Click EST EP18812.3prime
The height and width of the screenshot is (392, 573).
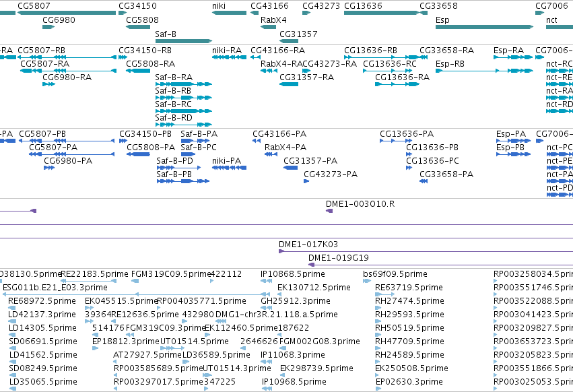[96, 348]
